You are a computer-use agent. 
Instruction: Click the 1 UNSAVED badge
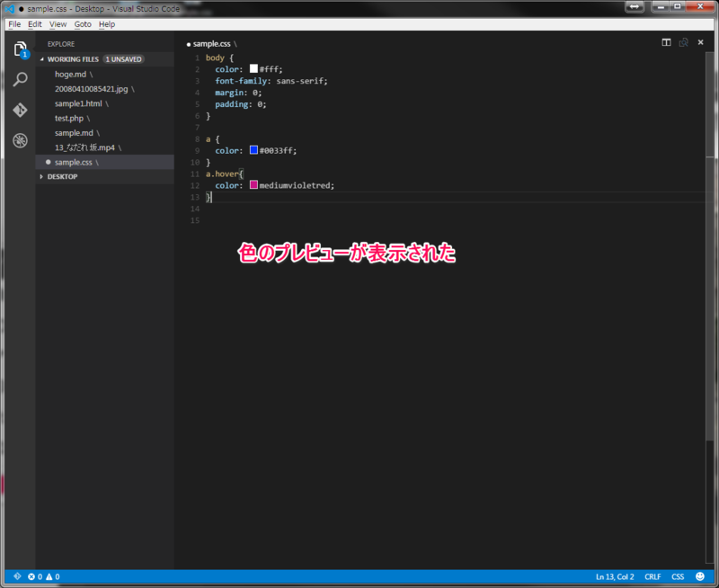click(x=123, y=59)
